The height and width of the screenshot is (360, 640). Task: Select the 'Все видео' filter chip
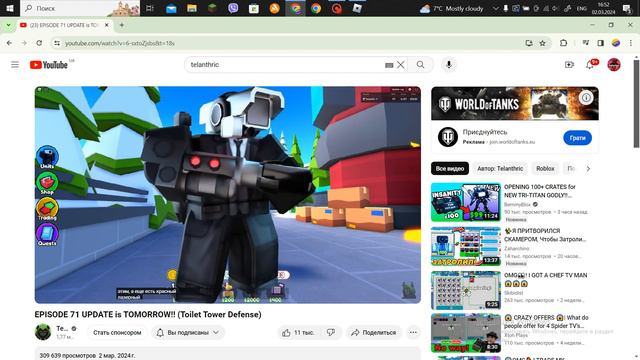pyautogui.click(x=450, y=169)
